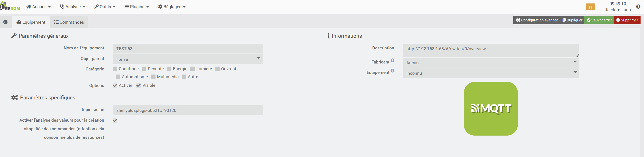Click the Description text area

[x=491, y=50]
